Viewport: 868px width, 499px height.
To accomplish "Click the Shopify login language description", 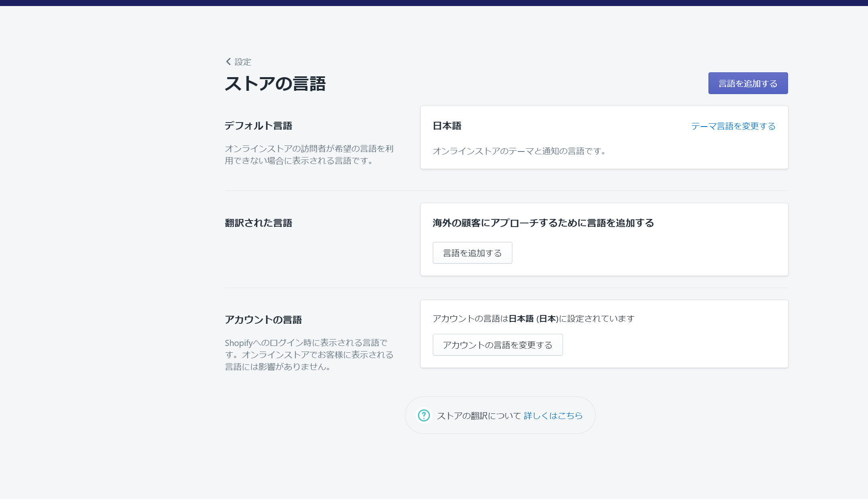I will coord(309,354).
